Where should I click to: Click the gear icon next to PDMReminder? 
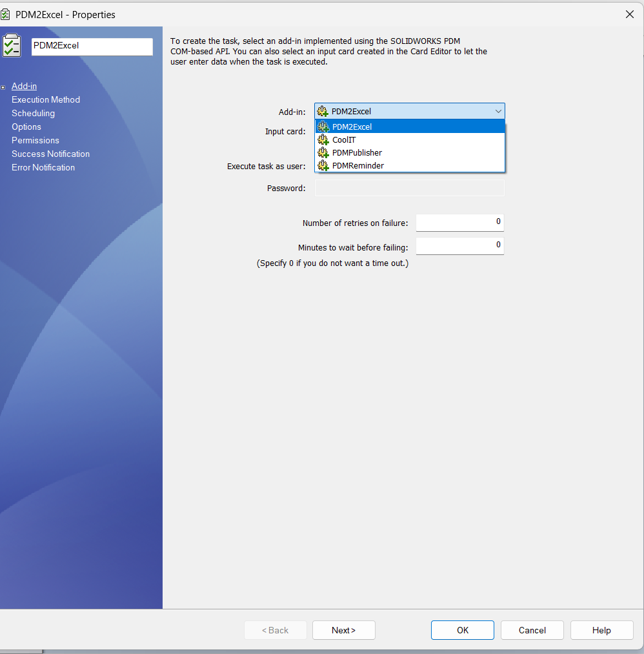pos(323,165)
